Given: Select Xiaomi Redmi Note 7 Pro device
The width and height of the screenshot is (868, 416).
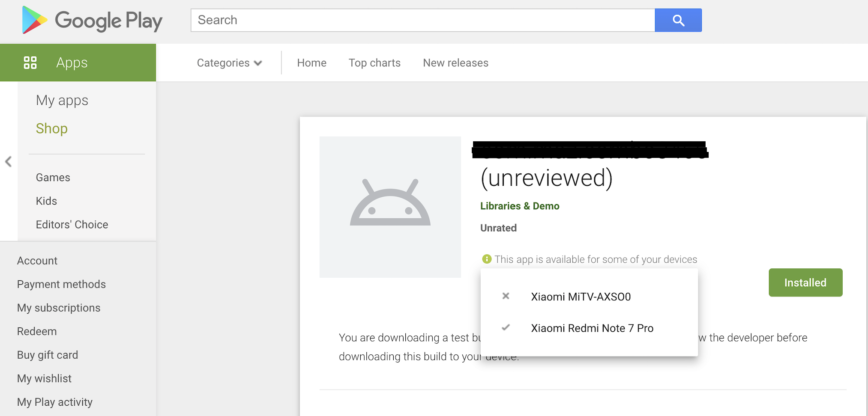Looking at the screenshot, I should pyautogui.click(x=592, y=328).
